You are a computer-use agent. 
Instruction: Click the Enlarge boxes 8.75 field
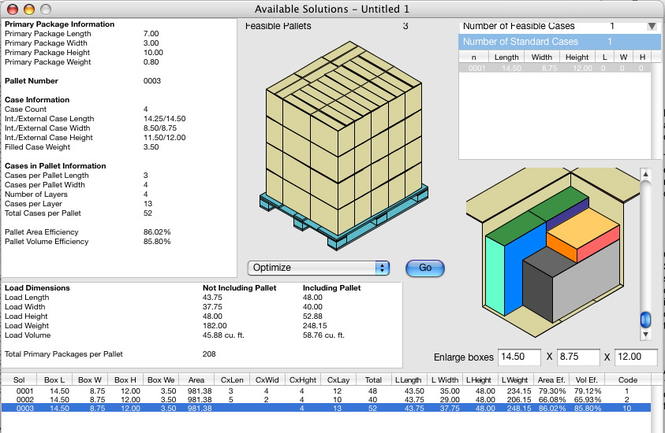(578, 357)
